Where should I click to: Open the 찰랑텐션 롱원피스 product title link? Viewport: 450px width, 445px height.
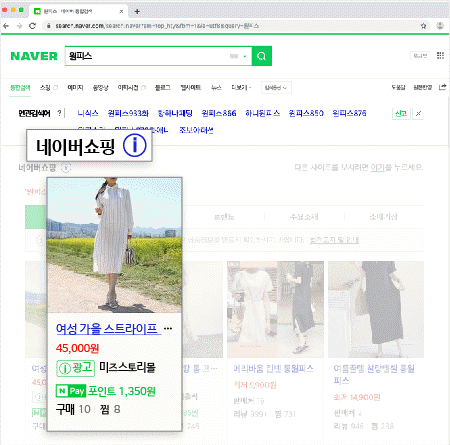click(374, 374)
